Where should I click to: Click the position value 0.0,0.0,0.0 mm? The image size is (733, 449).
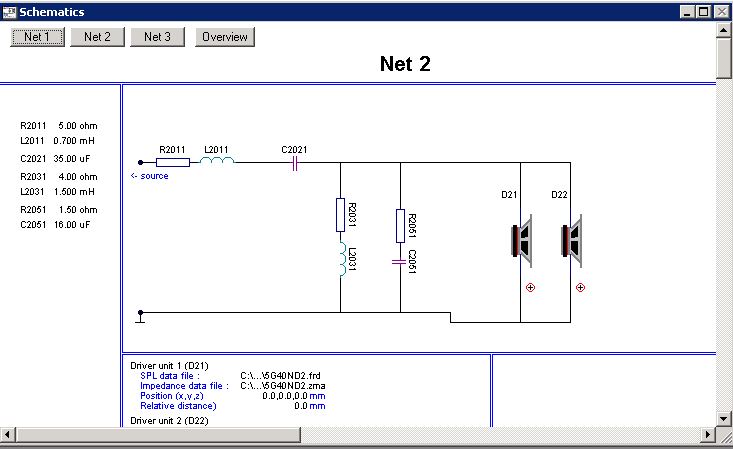[x=294, y=396]
